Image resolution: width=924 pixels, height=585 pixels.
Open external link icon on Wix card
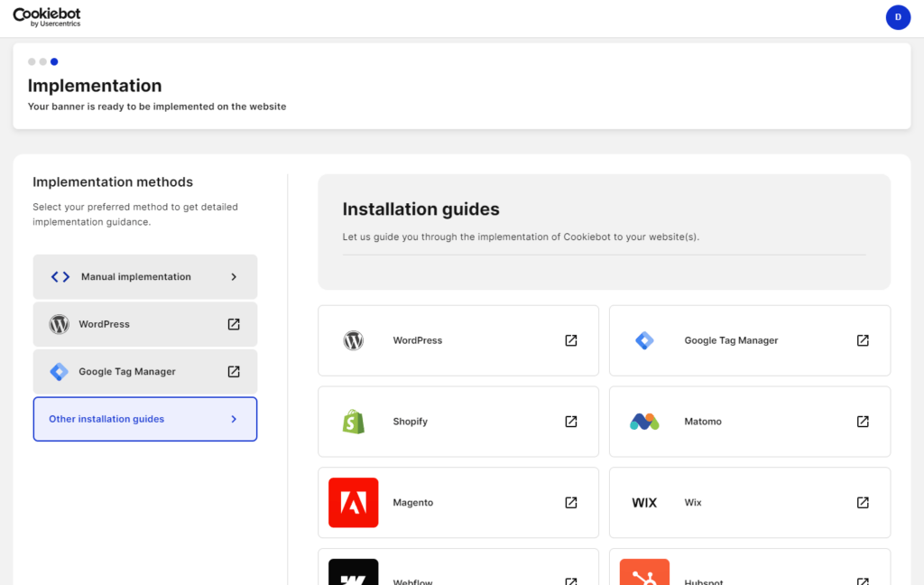[x=863, y=503]
